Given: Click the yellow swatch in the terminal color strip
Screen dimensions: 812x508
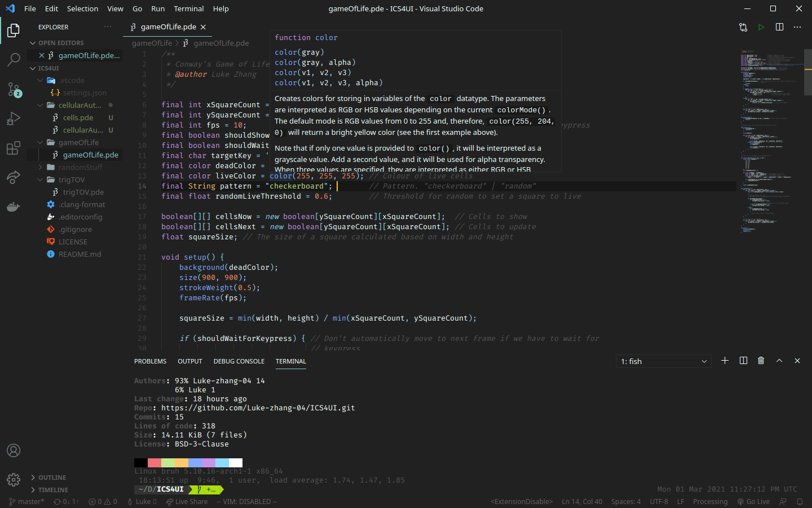Looking at the screenshot, I should [182, 463].
